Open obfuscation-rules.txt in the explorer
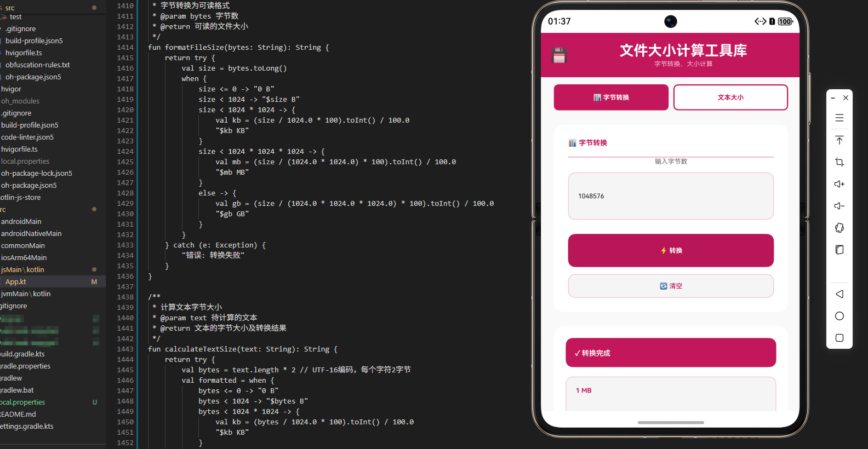The height and width of the screenshot is (449, 868). [38, 65]
